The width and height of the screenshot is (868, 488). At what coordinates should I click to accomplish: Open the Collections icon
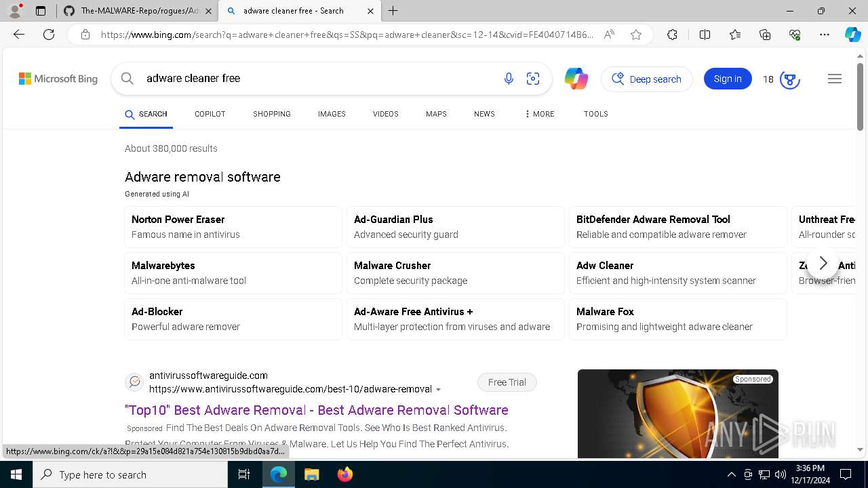(x=765, y=35)
